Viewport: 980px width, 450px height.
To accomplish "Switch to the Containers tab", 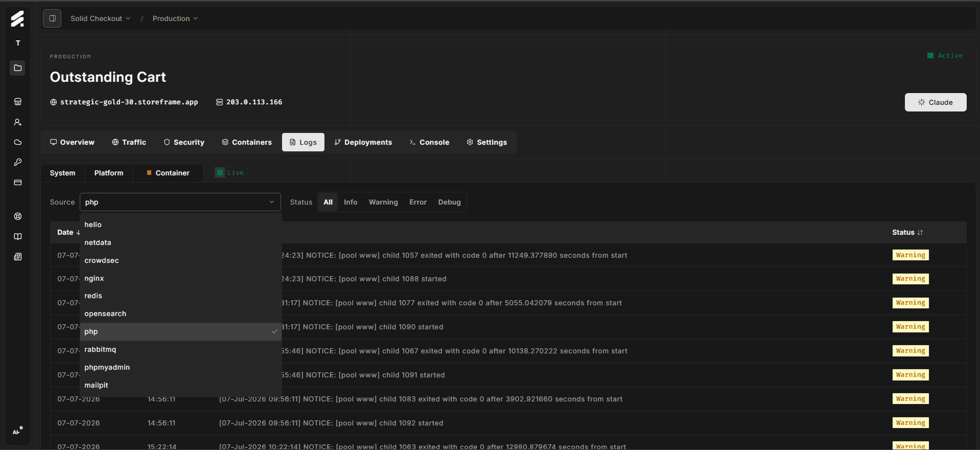I will point(247,142).
